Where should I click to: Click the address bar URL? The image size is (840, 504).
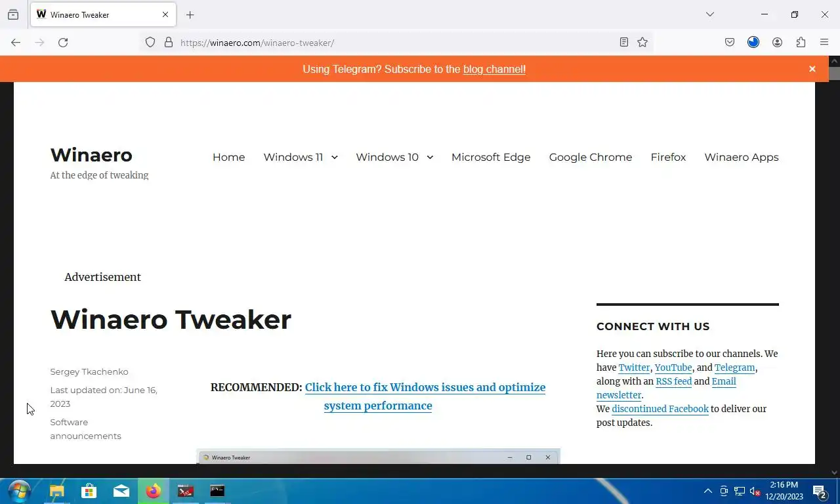tap(257, 43)
